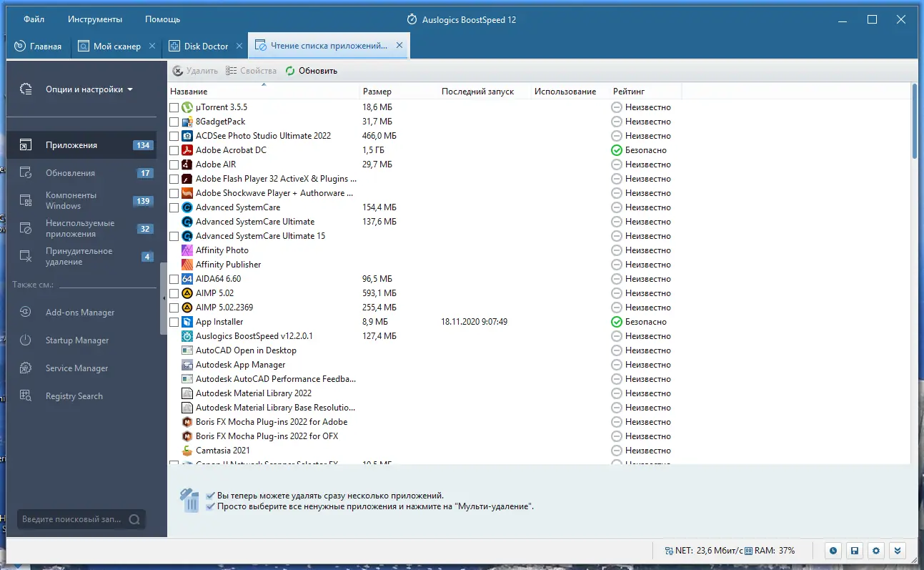The width and height of the screenshot is (924, 570).
Task: Click the green safe-rating icon for Adobe Acrobat DC
Action: (x=617, y=150)
